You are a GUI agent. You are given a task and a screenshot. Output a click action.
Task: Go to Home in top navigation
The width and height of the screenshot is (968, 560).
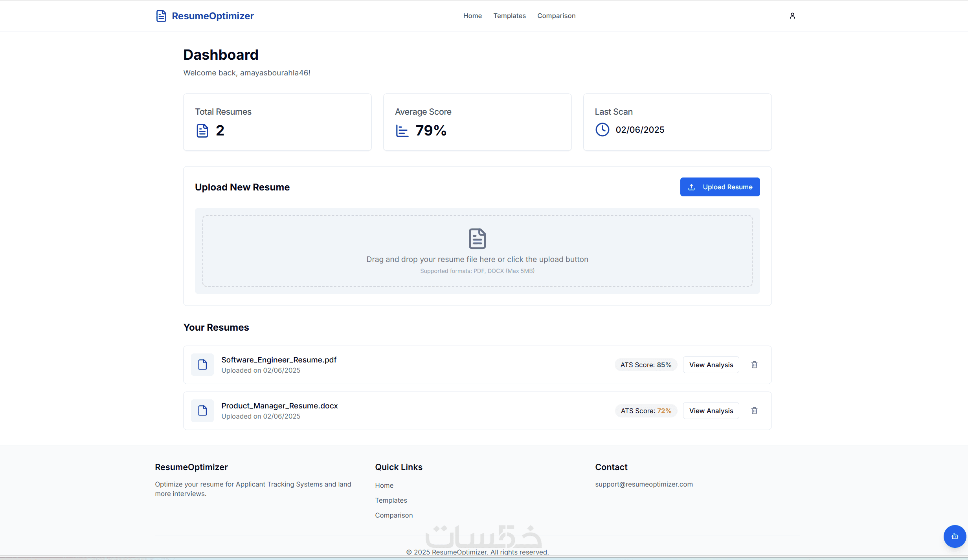472,16
